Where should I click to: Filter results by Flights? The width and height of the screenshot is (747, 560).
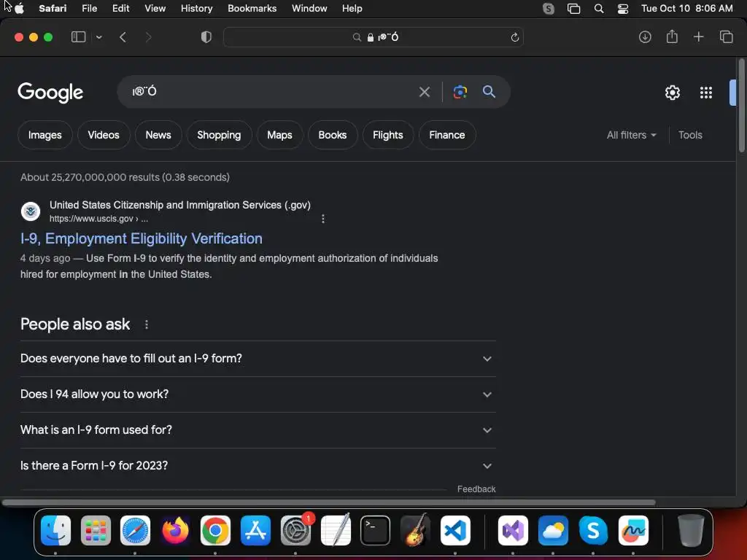[x=388, y=135]
